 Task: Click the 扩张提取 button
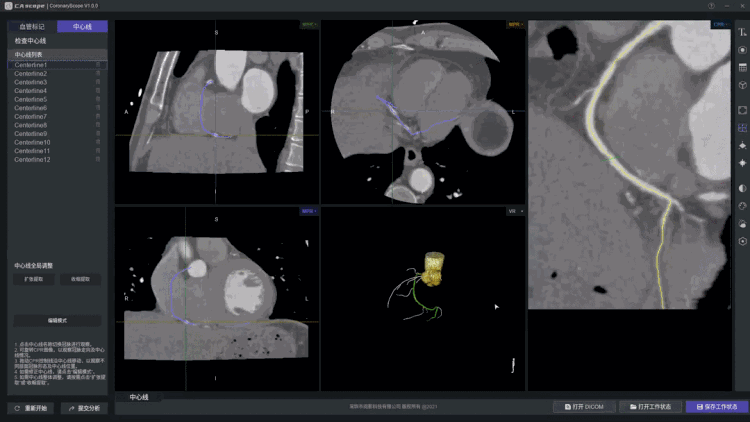click(x=33, y=279)
